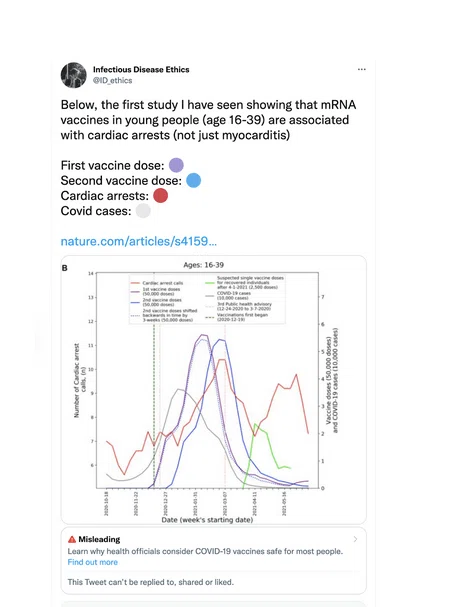The image size is (472, 607).
Task: Click the red Cardiac arrests circle
Action: (x=161, y=195)
